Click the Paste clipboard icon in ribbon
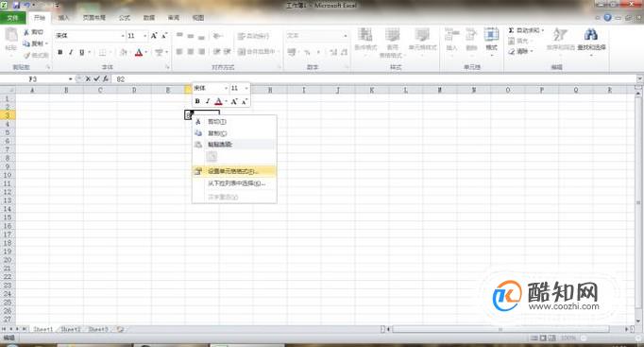Image resolution: width=644 pixels, height=347 pixels. [10, 35]
